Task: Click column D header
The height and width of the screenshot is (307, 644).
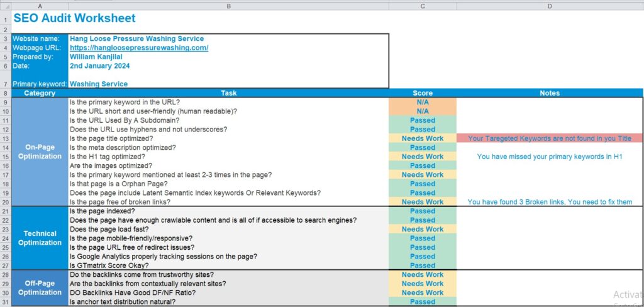Action: point(550,6)
